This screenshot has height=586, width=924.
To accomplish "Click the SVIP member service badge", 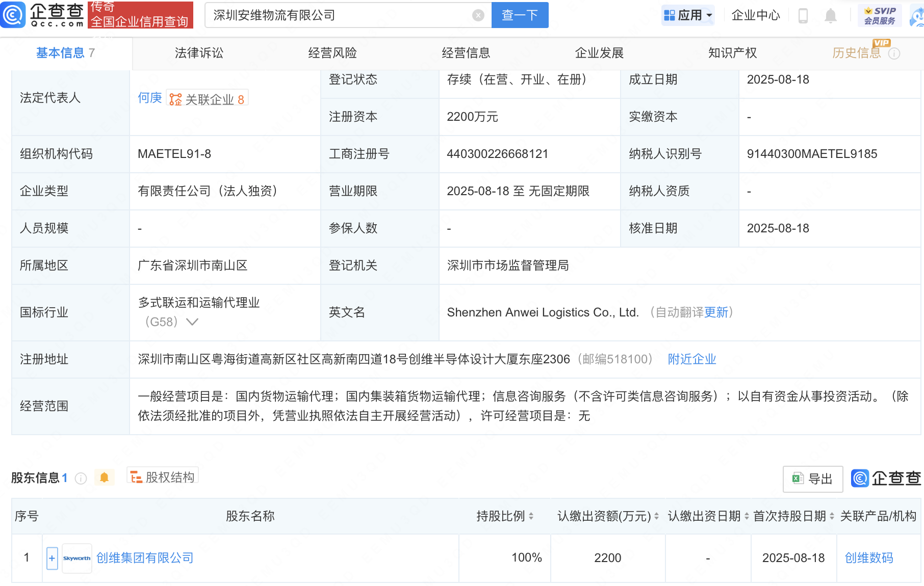I will pos(880,15).
